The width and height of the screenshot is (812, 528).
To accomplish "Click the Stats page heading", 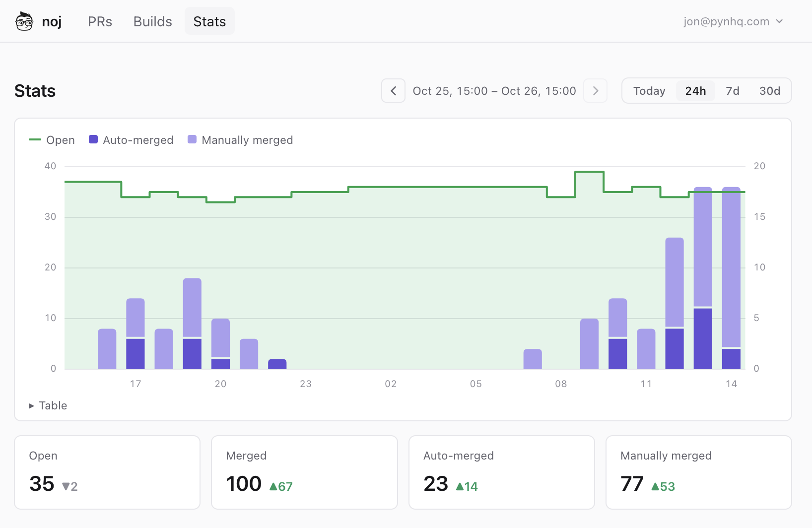I will (35, 91).
